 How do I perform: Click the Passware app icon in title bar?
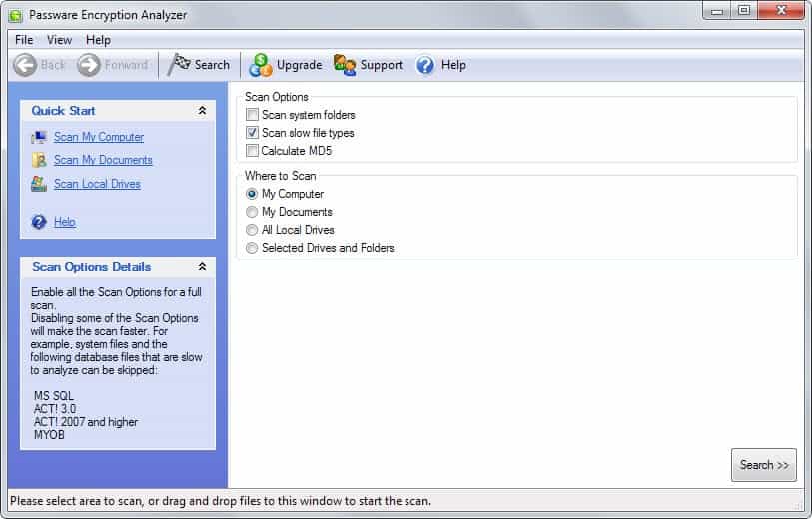click(x=16, y=16)
